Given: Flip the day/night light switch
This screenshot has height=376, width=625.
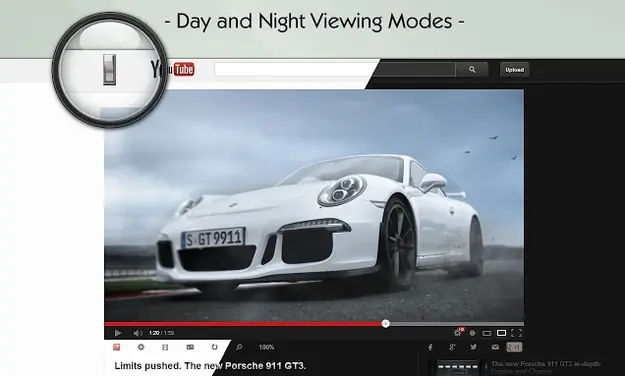Looking at the screenshot, I should click(110, 69).
